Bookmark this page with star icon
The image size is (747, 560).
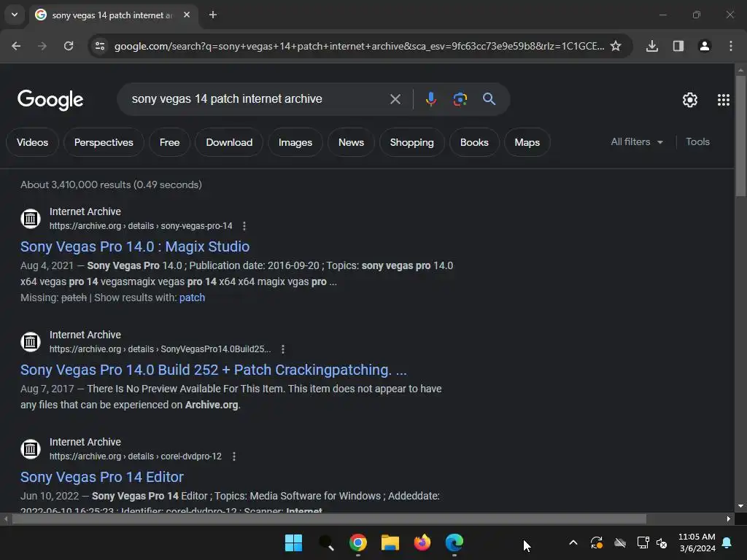tap(616, 46)
